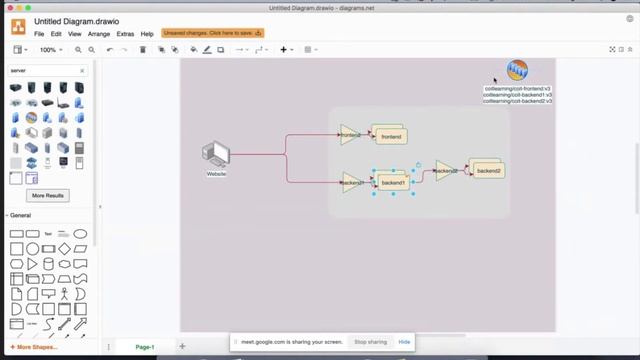Select the diamond shape in General
The height and width of the screenshot is (360, 640).
click(64, 249)
